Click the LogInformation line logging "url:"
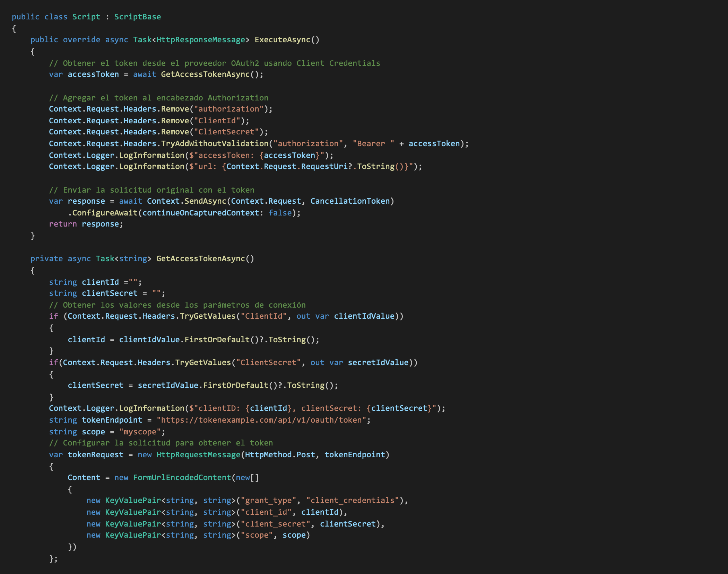Viewport: 728px width, 574px height. pos(236,166)
